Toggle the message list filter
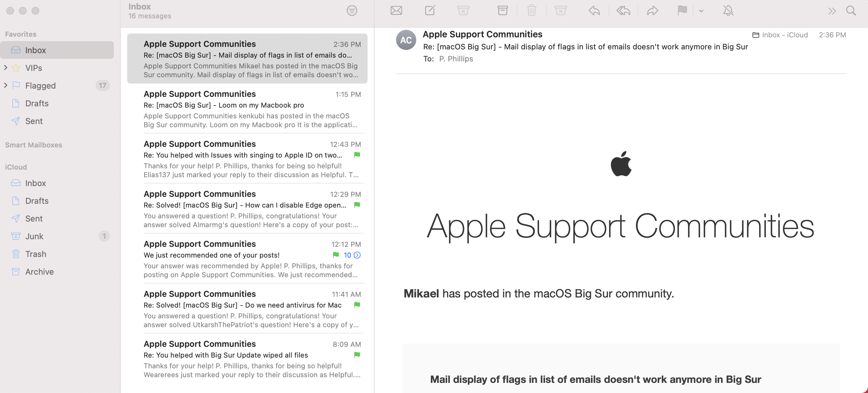This screenshot has width=868, height=393. (x=352, y=11)
